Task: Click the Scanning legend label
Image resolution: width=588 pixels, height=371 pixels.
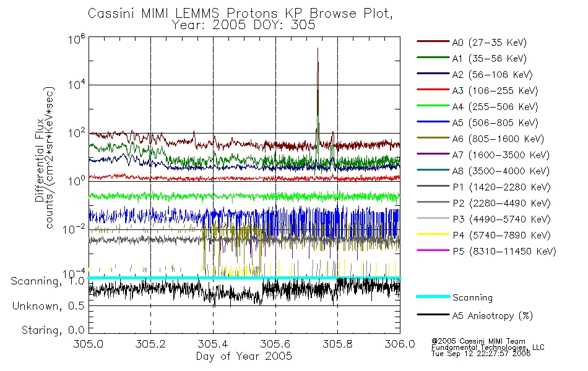Action: [x=472, y=297]
